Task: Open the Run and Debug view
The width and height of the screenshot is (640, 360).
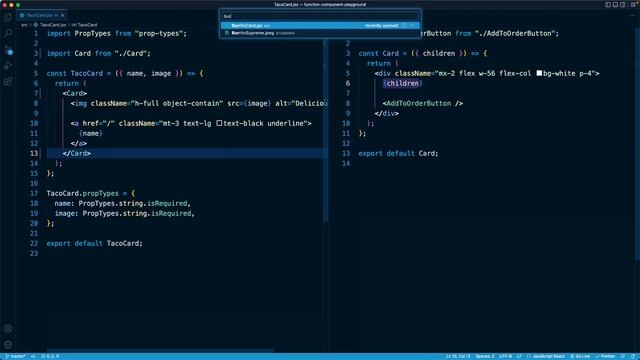Action: tap(8, 66)
